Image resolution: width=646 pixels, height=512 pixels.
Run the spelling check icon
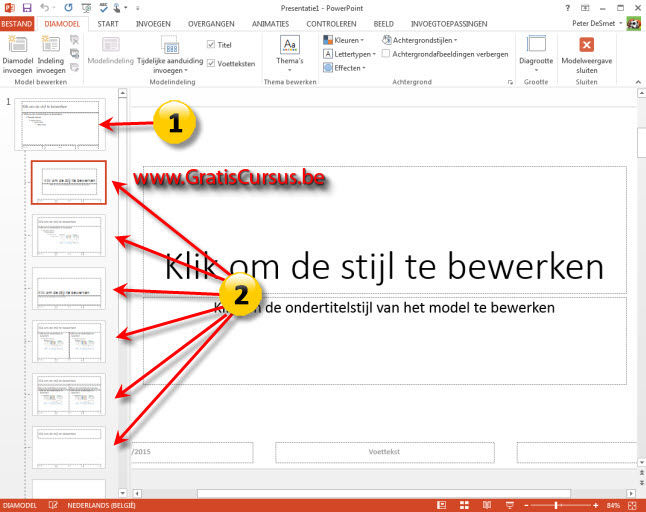[103, 8]
